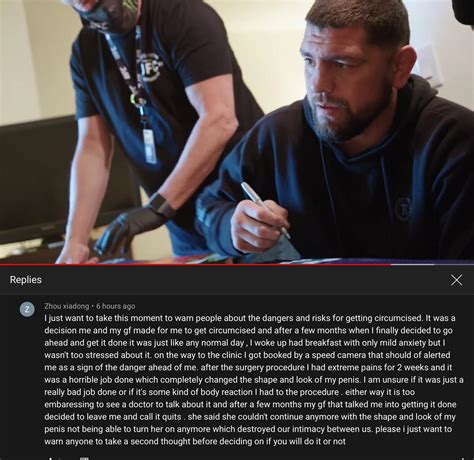Image resolution: width=474 pixels, height=460 pixels.
Task: Tap the black glove in the video
Action: click(x=125, y=230)
